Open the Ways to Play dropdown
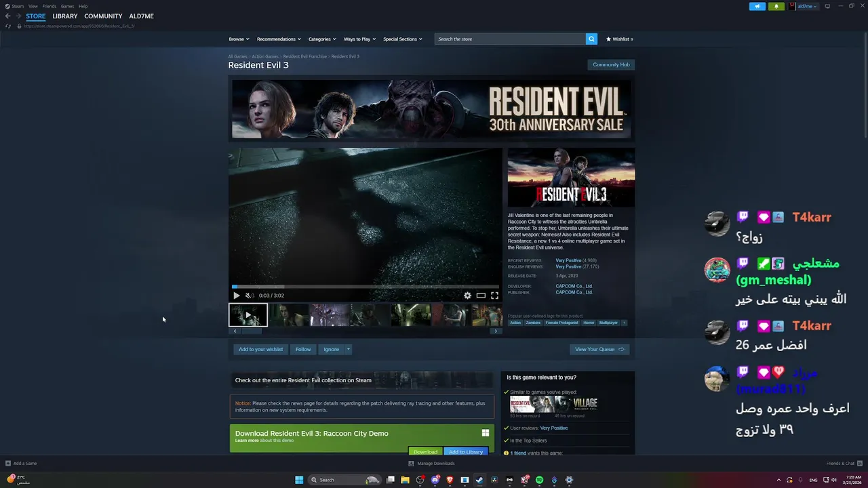 coord(359,39)
